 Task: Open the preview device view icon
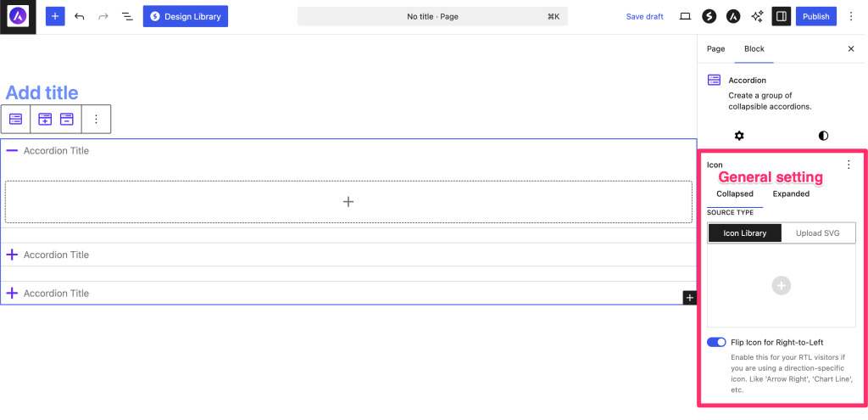[685, 16]
